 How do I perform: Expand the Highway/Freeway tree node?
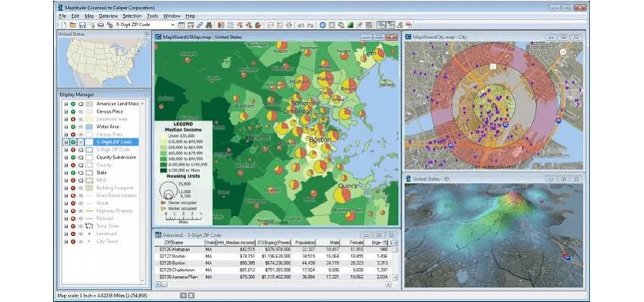click(x=66, y=210)
